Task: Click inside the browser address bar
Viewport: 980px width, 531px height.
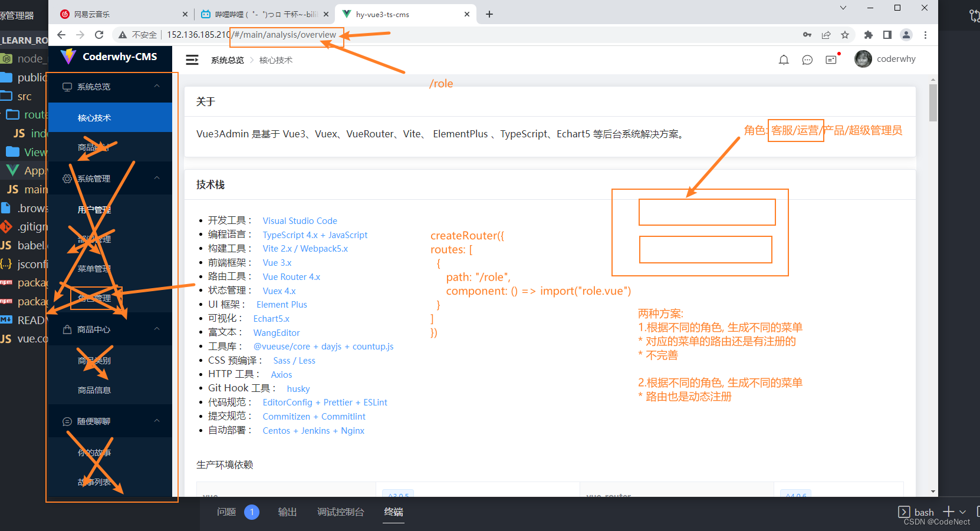Action: (413, 35)
